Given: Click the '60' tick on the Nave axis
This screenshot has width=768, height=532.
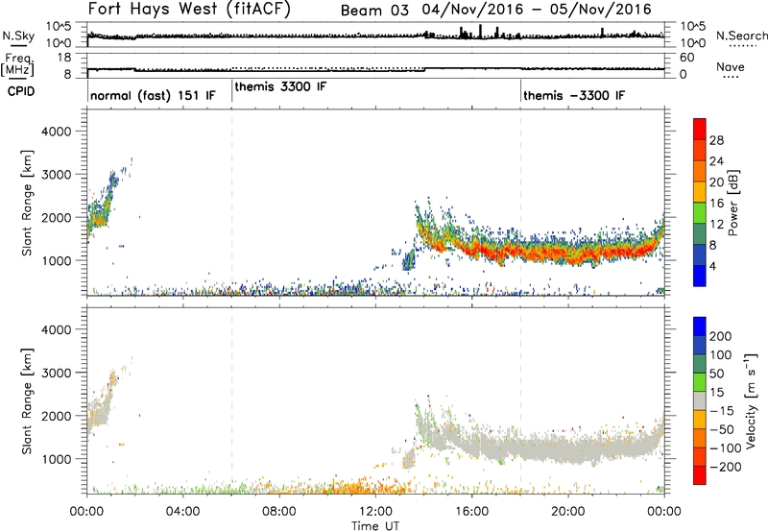Looking at the screenshot, I should 687,58.
